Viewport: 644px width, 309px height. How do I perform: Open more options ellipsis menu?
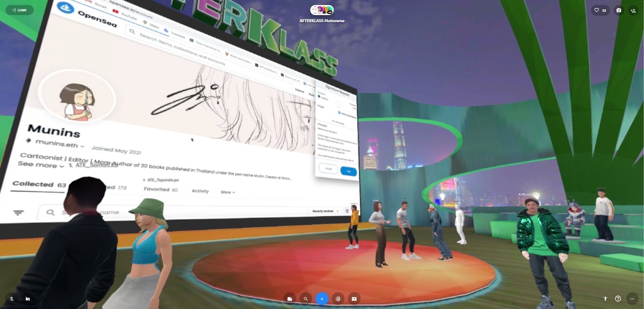point(632,299)
